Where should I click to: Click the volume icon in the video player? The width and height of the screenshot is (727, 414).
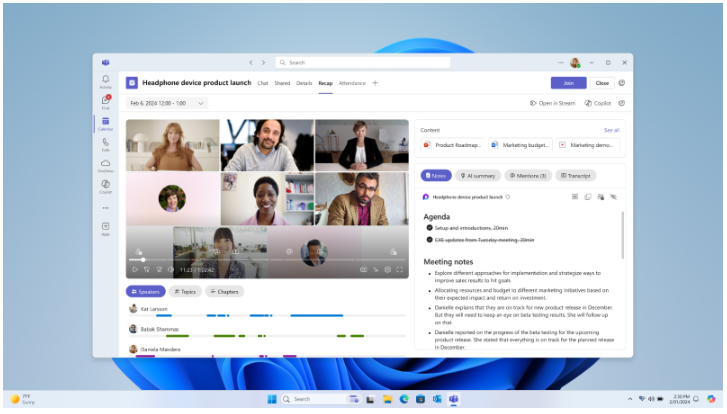[x=171, y=269]
